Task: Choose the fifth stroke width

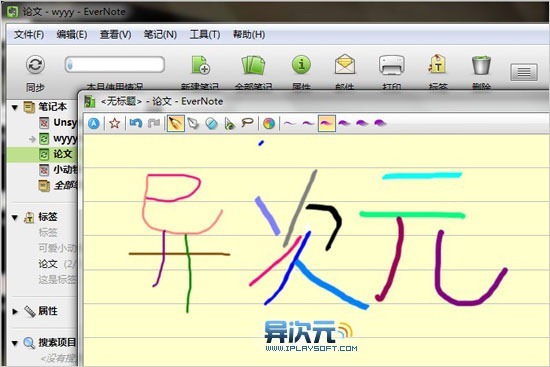Action: 362,123
